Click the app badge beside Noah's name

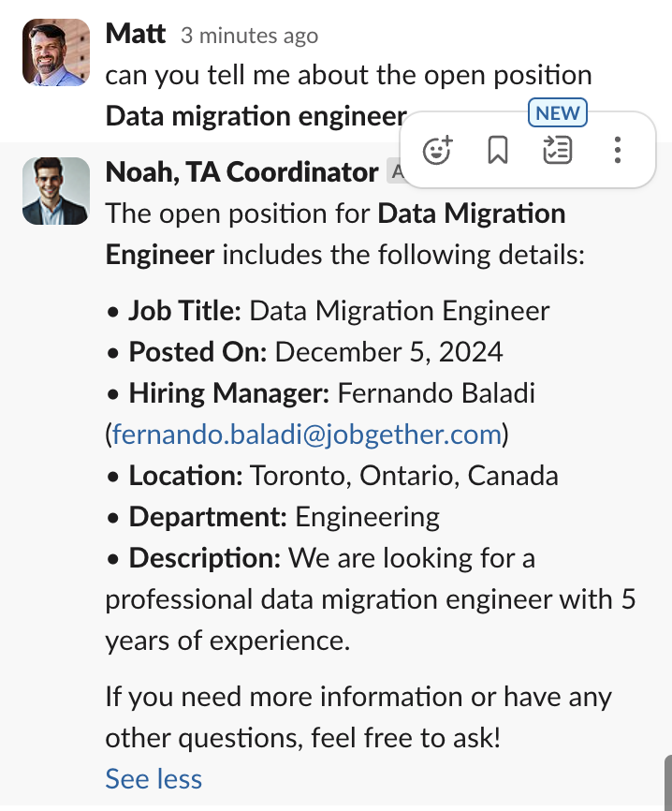coord(393,172)
